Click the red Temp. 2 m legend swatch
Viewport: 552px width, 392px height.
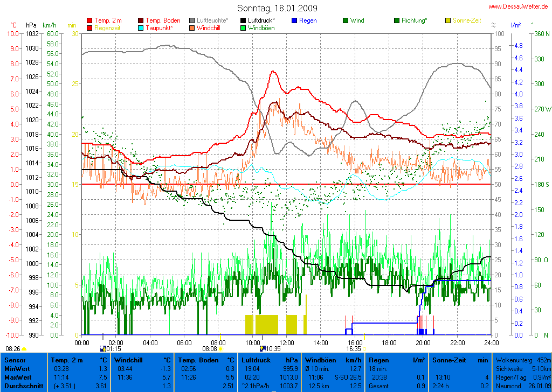[90, 20]
